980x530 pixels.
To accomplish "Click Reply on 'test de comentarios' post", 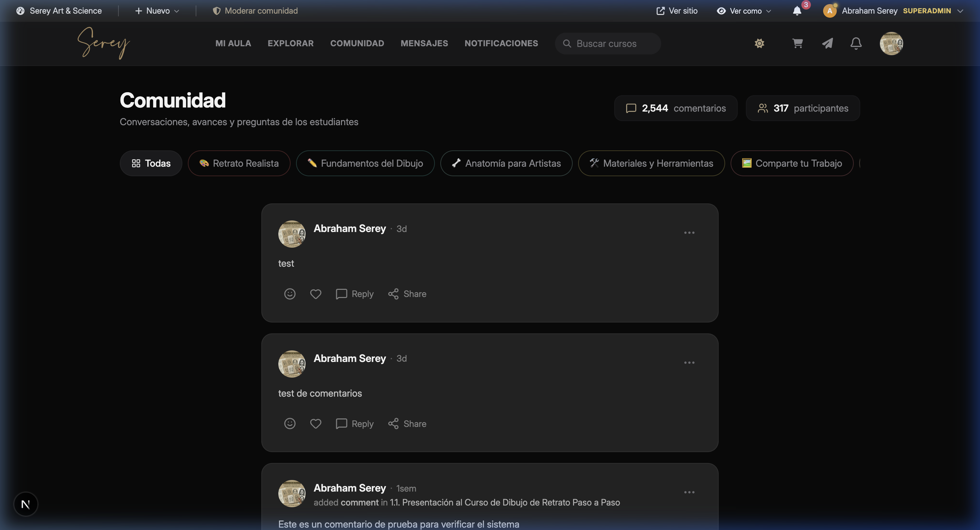I will click(355, 424).
